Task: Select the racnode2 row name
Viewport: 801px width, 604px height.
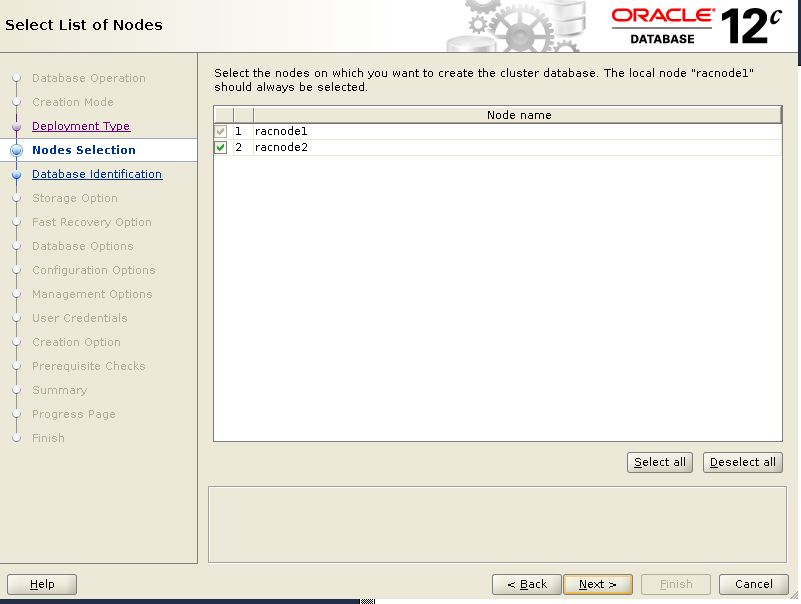Action: [281, 148]
